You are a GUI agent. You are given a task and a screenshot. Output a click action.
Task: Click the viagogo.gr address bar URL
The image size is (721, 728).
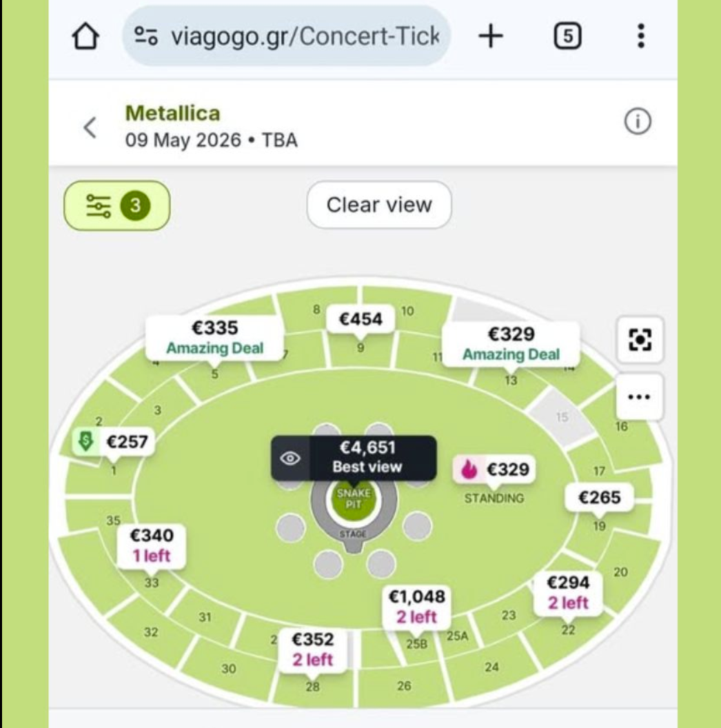pos(305,37)
